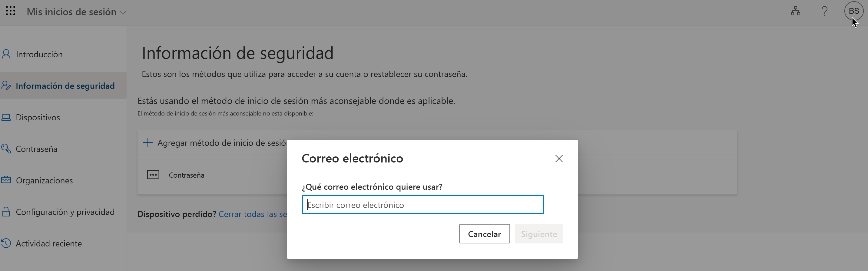868x271 pixels.
Task: Click the Organizaciones briefcase icon
Action: tap(6, 180)
